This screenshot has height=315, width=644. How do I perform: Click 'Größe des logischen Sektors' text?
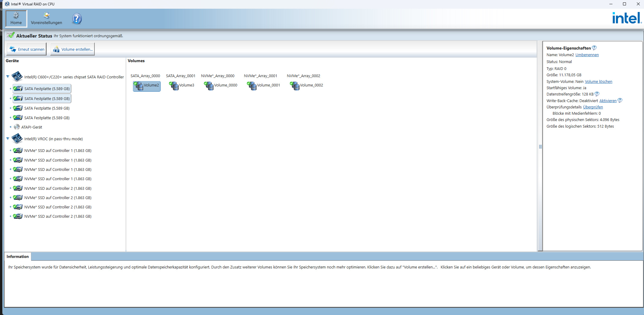(580, 126)
